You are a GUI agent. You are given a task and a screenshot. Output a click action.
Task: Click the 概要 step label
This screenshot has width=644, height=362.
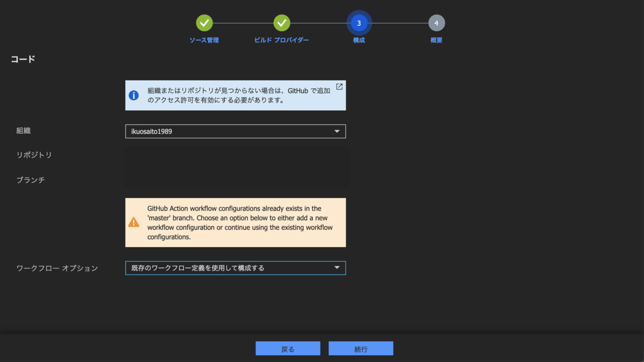tap(436, 40)
